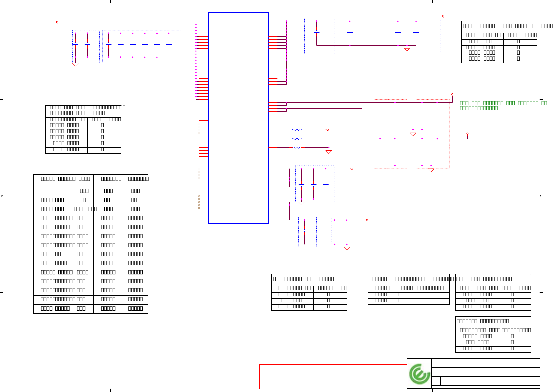Click the ground symbol below the bottom two-capacitor box

click(347, 248)
